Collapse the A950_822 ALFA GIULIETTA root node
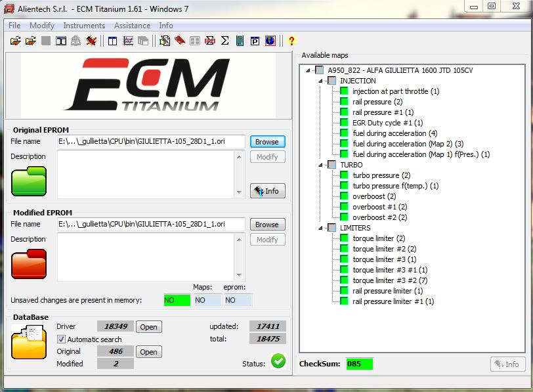 click(308, 70)
